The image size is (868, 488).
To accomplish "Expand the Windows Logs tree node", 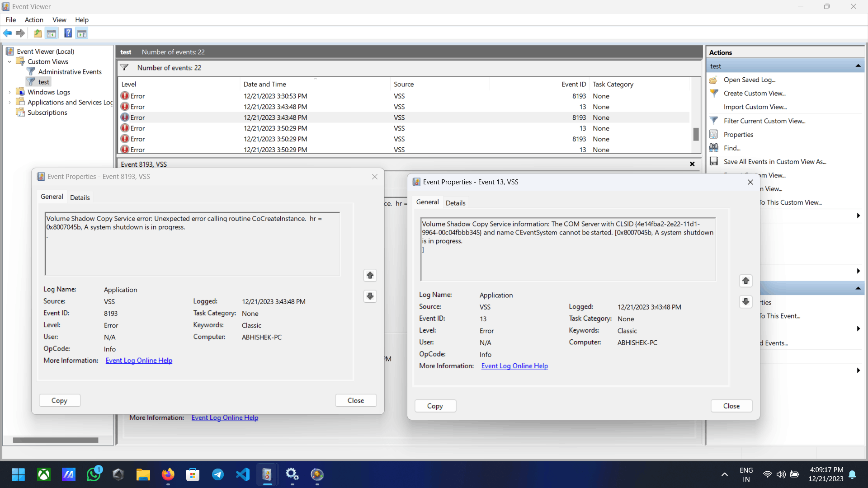I will click(x=9, y=92).
